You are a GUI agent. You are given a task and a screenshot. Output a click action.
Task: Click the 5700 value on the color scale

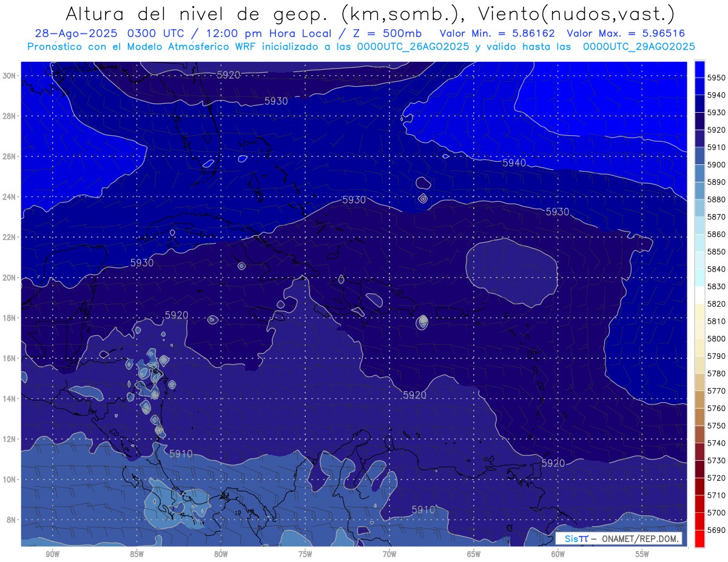[x=716, y=512]
